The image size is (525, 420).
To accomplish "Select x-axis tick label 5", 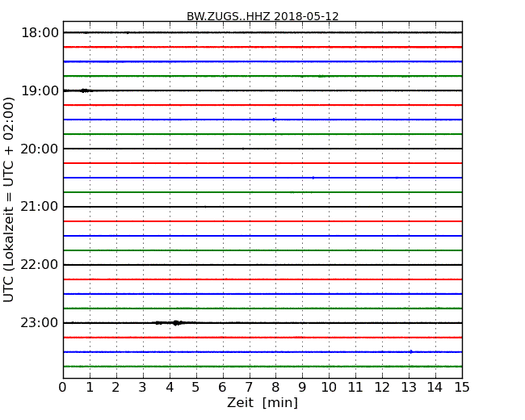I will point(196,388).
